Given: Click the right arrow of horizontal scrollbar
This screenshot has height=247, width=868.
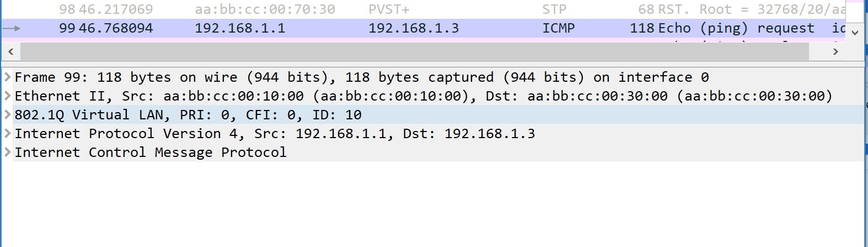Looking at the screenshot, I should [x=835, y=51].
